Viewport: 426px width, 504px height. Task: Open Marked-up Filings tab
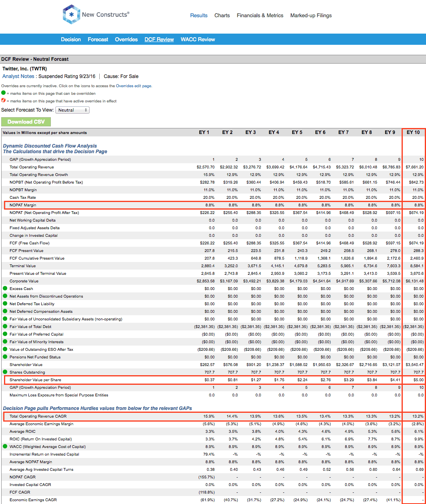tap(311, 16)
